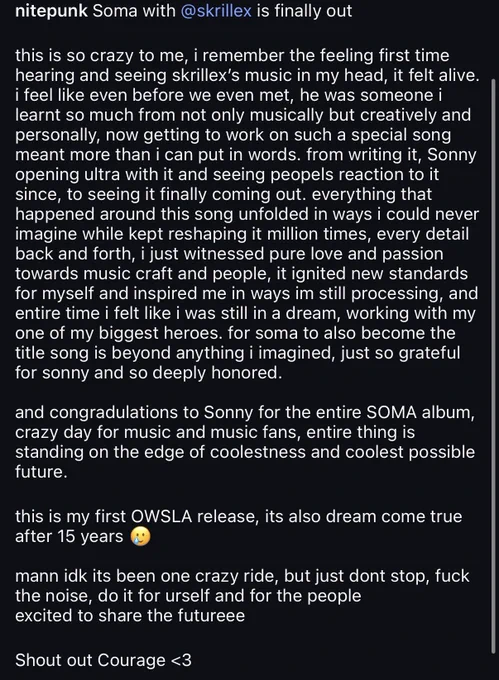Open the nitepunk profile username

[x=51, y=11]
